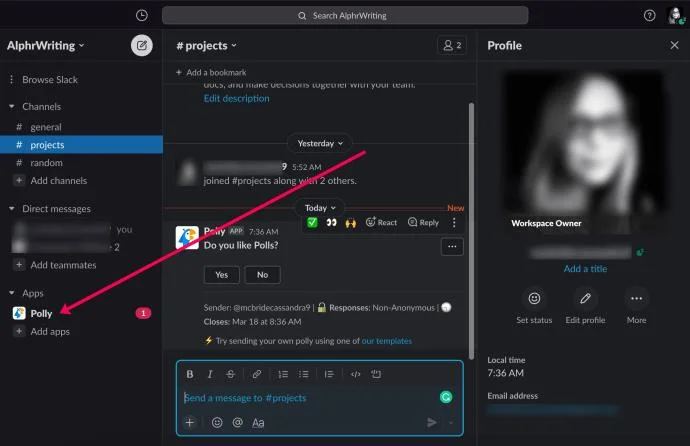This screenshot has width=690, height=446.
Task: Select the projects channel in sidebar
Action: point(81,145)
